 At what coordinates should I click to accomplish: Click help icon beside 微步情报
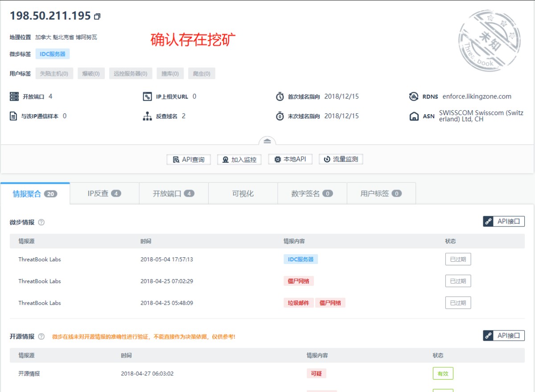click(x=41, y=222)
